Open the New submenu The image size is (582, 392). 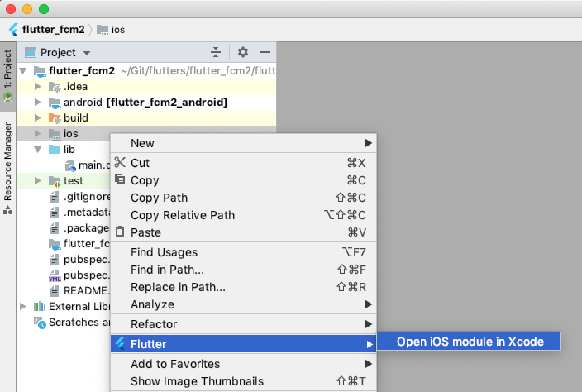tap(244, 143)
